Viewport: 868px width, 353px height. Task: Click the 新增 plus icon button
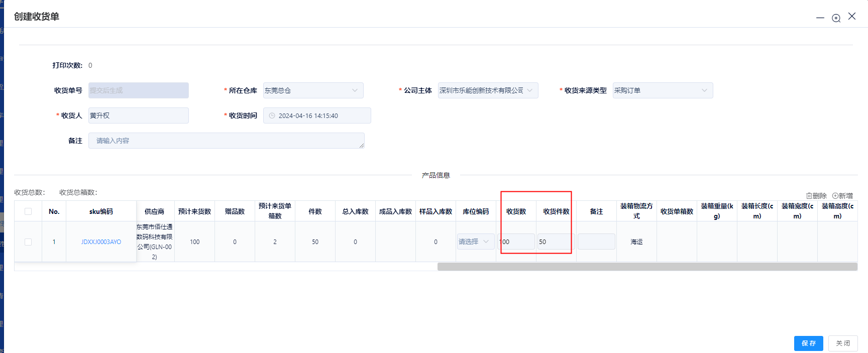842,196
